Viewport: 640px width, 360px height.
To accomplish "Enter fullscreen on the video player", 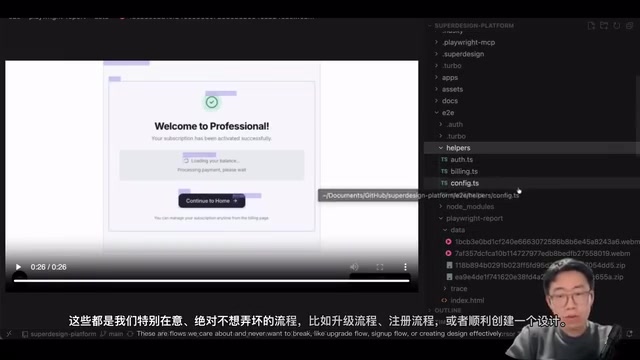I will coord(380,267).
